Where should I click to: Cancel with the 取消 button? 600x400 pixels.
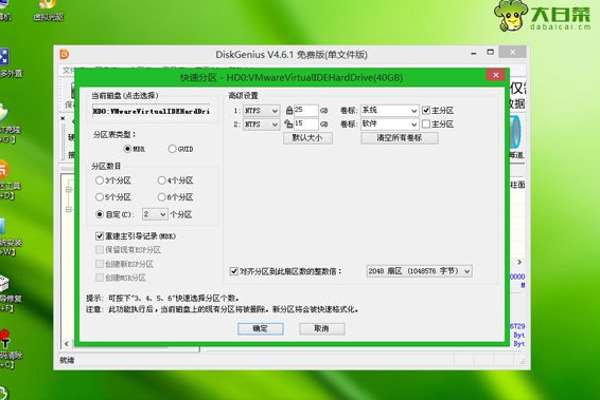[x=322, y=328]
